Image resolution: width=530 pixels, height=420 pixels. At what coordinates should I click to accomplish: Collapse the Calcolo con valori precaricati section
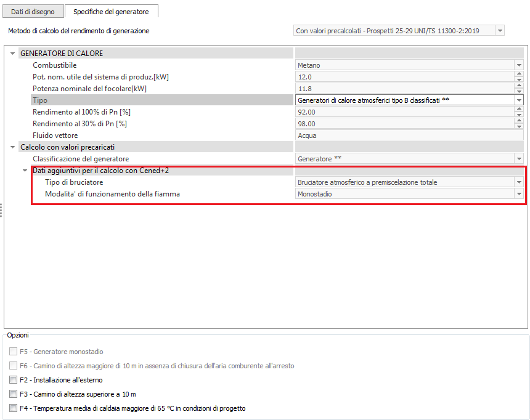(x=12, y=147)
